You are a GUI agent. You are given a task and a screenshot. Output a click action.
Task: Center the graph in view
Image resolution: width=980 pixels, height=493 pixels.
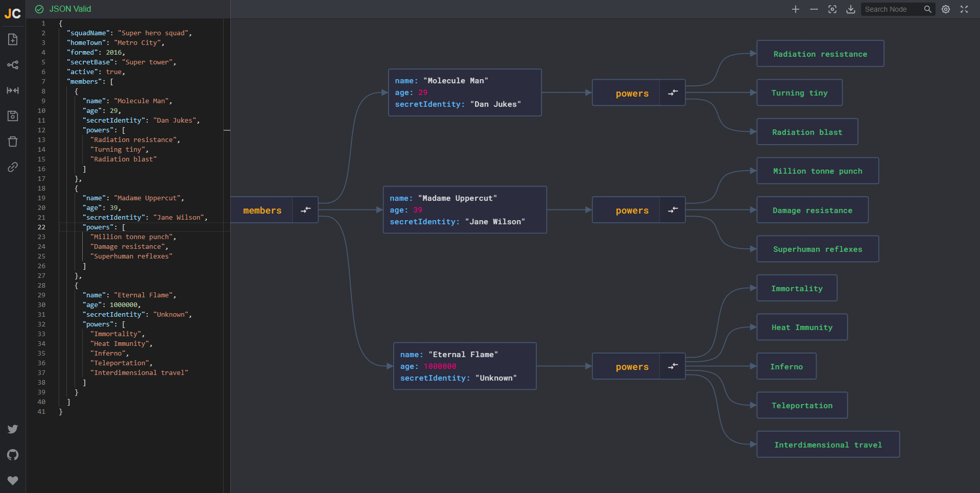point(832,9)
